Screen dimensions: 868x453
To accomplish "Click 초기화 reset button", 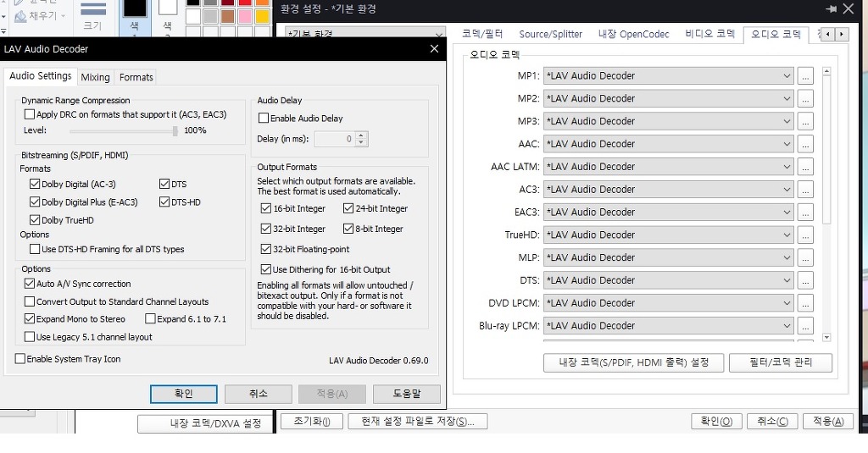I will coord(312,421).
